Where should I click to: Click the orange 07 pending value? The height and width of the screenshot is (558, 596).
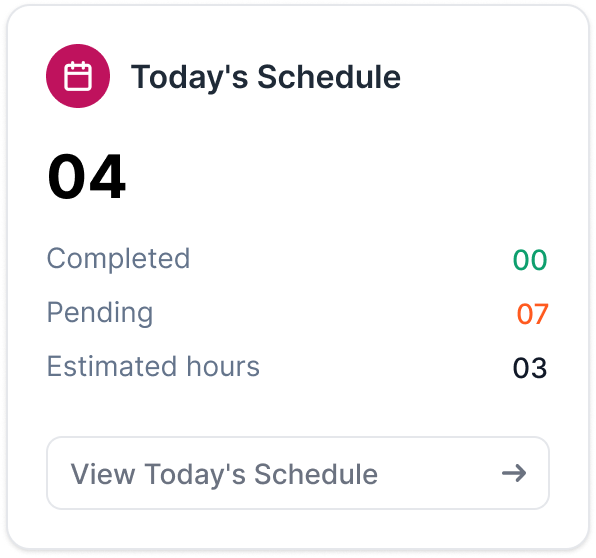pos(532,314)
